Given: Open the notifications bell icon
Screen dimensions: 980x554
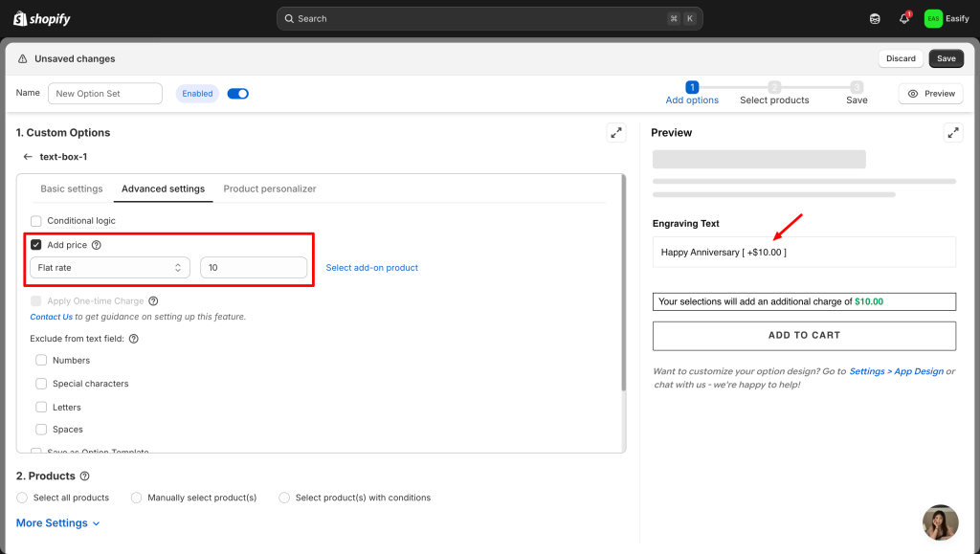Looking at the screenshot, I should tap(903, 18).
